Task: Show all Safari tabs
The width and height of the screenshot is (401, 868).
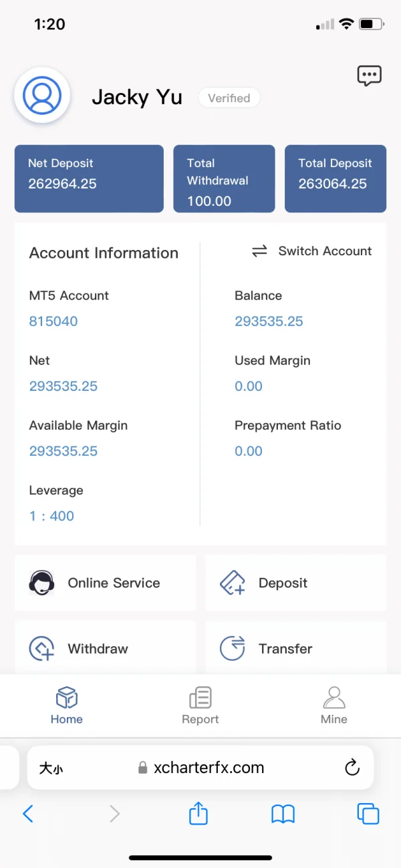Action: pos(368,813)
